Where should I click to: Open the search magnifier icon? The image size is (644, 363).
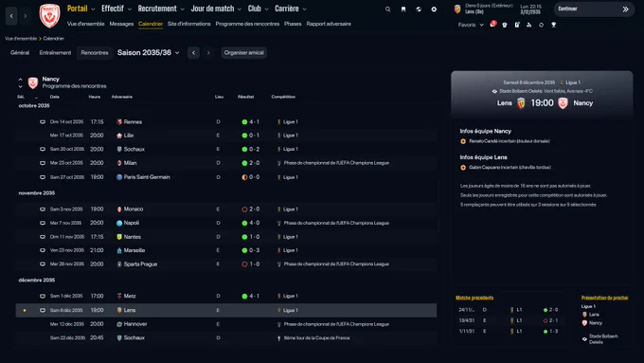pyautogui.click(x=387, y=9)
